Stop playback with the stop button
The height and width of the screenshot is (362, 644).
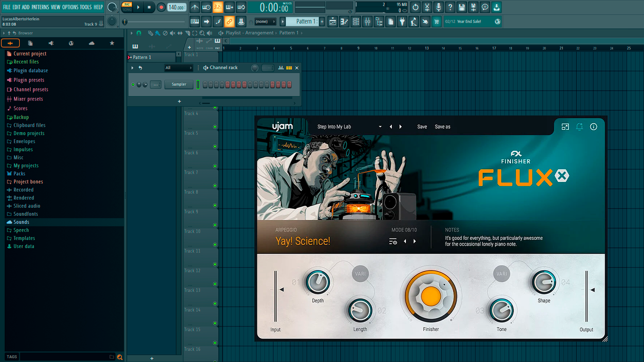(149, 7)
